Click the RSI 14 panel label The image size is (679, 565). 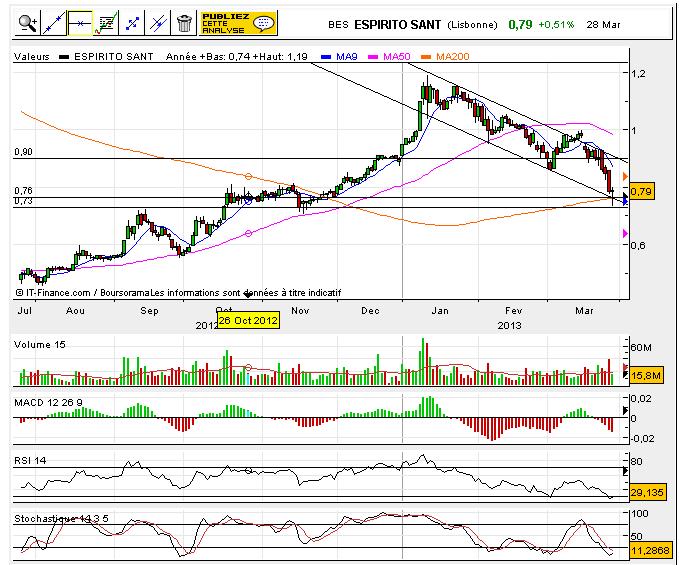coord(30,460)
